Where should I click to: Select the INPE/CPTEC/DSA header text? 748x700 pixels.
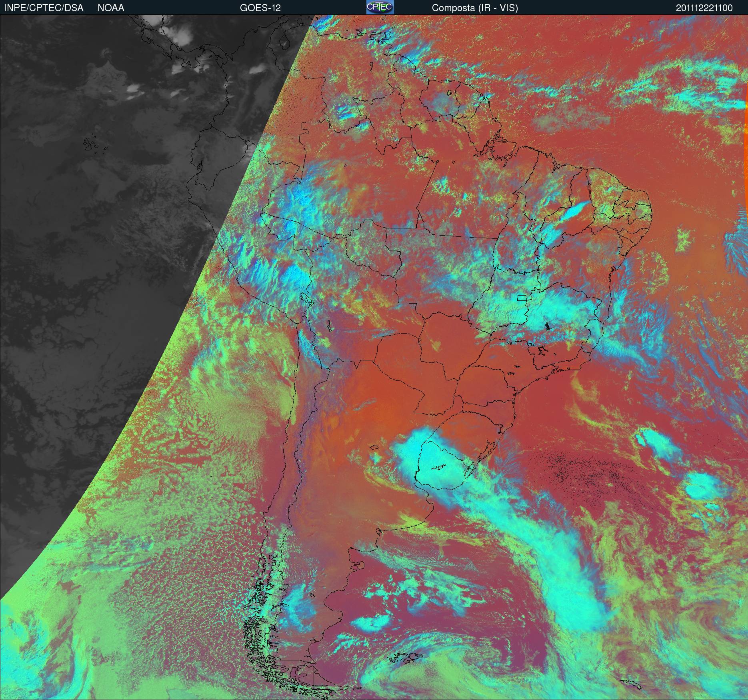[x=44, y=8]
